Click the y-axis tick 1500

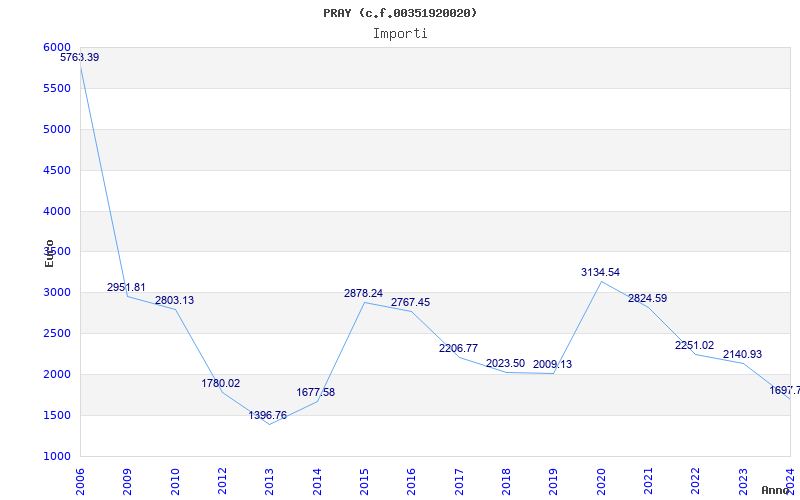coord(57,415)
